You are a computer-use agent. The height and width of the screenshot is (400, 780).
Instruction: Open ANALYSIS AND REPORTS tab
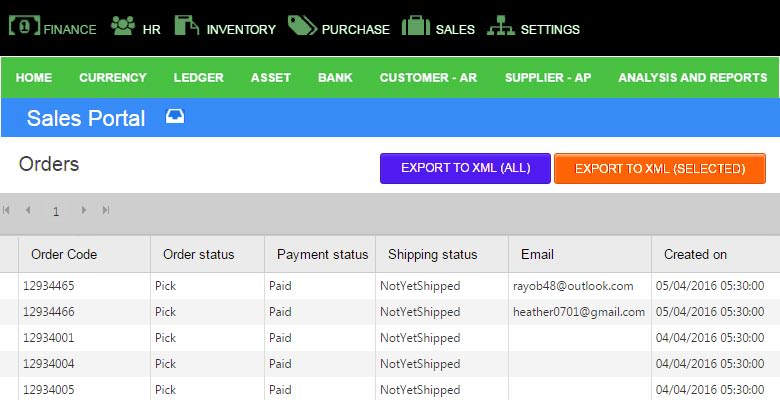693,78
